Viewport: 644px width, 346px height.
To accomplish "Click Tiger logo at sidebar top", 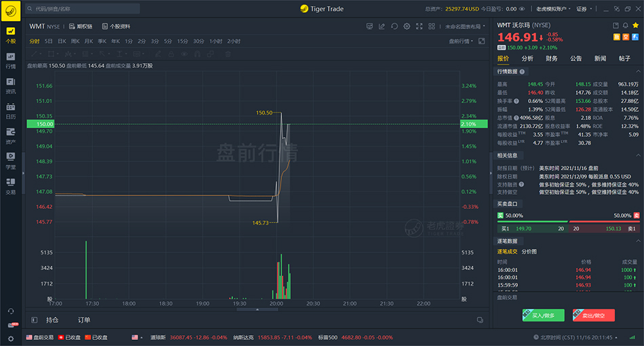I will click(11, 11).
